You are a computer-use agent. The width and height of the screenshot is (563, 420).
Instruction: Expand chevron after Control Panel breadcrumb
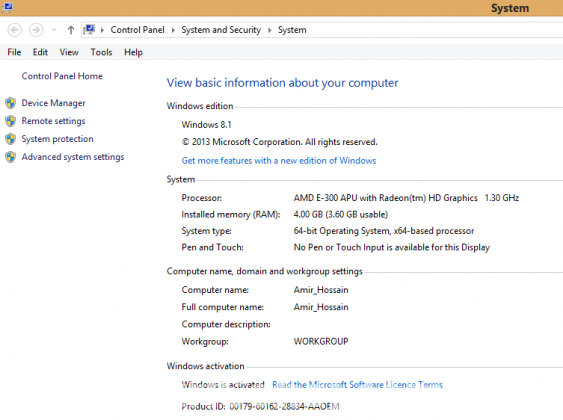pyautogui.click(x=173, y=30)
